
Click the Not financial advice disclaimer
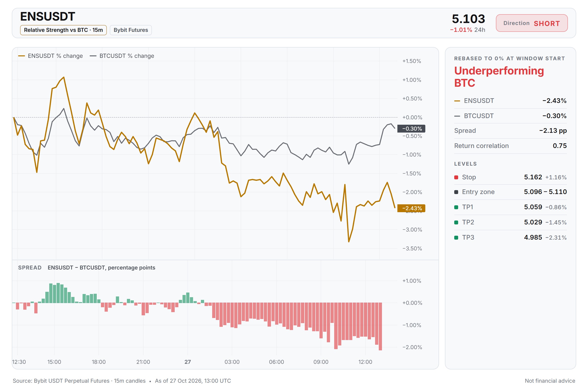tap(550, 381)
